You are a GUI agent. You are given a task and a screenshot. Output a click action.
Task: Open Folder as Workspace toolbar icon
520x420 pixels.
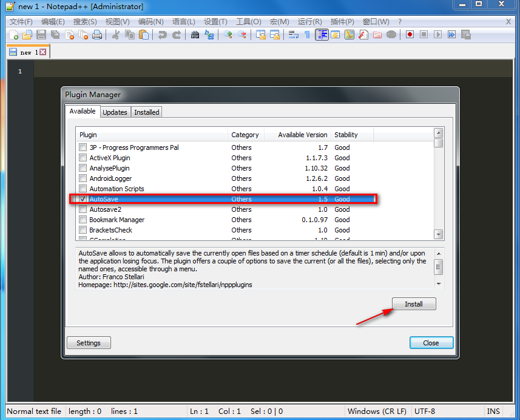pos(377,35)
